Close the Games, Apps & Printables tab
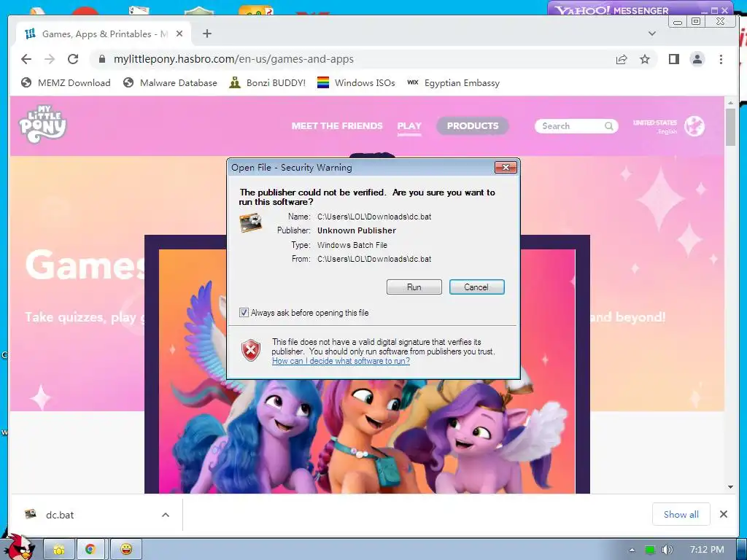 [x=179, y=34]
